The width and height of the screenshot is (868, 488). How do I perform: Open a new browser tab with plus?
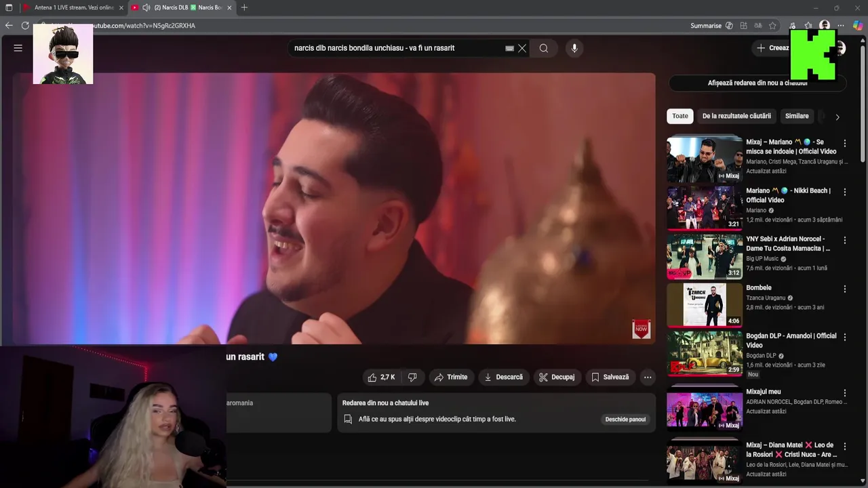[x=244, y=7]
